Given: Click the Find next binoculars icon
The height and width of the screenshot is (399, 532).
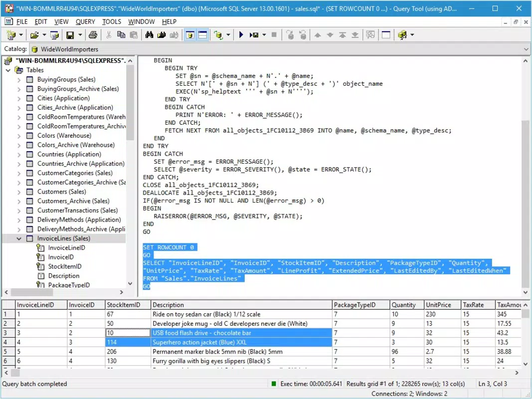Looking at the screenshot, I should click(x=162, y=35).
